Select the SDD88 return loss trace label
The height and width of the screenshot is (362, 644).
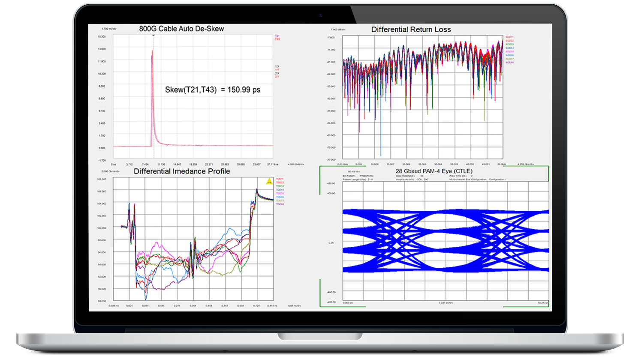[x=509, y=62]
